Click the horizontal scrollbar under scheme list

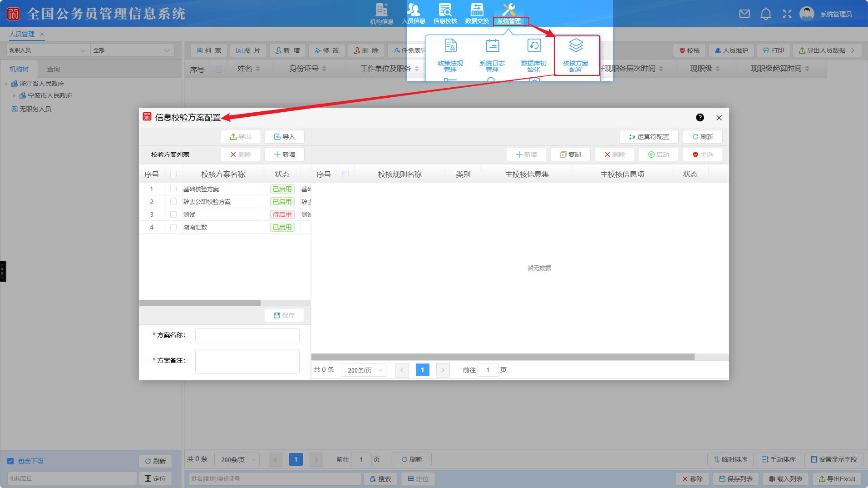(x=200, y=303)
